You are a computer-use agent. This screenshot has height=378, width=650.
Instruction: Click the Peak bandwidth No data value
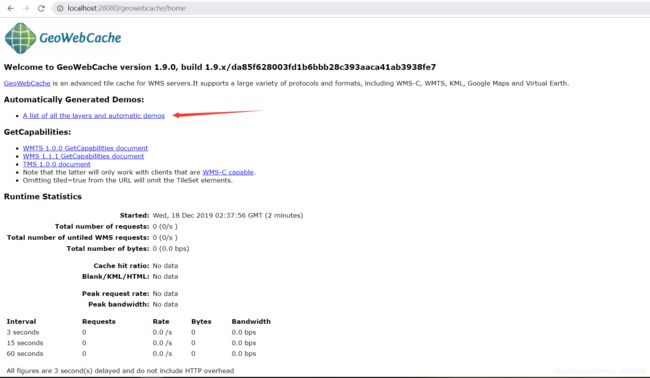[x=165, y=304]
